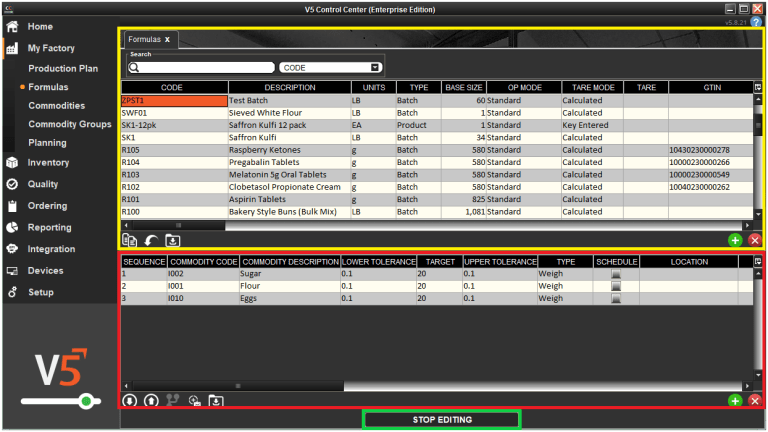Image resolution: width=768 pixels, height=432 pixels.
Task: Select the Sieved White Flour row
Action: click(x=437, y=113)
